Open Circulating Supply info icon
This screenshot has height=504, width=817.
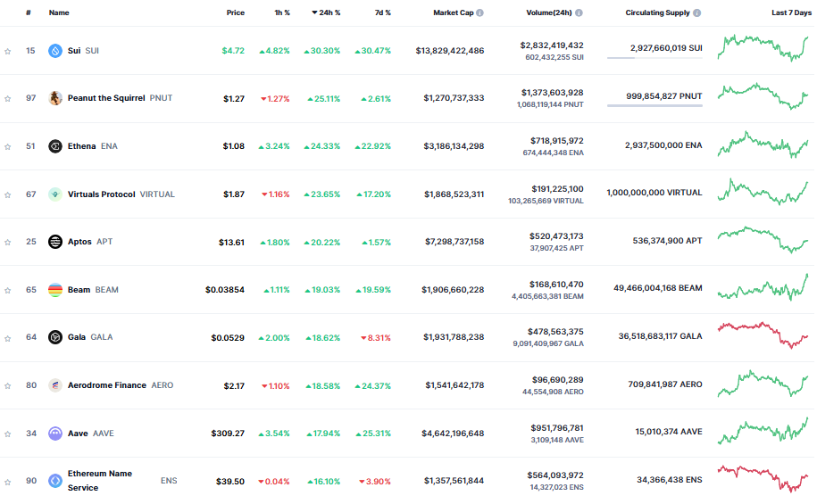pos(696,12)
